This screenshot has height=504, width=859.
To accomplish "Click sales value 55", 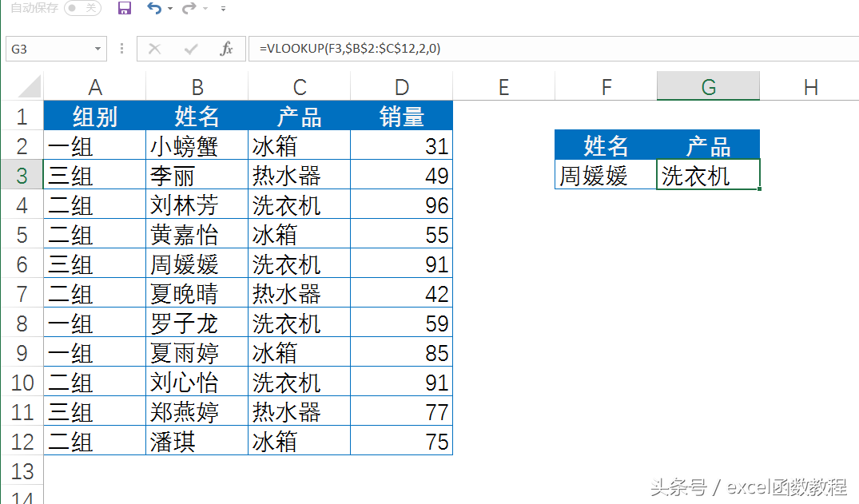I will [x=402, y=235].
